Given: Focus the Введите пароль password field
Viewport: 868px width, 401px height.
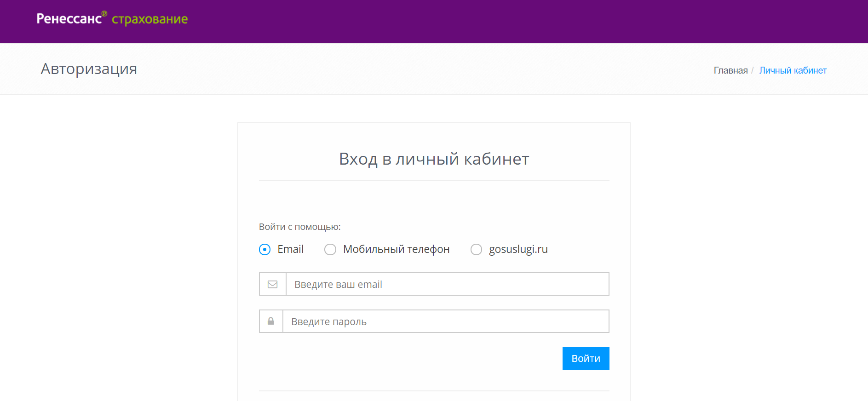Looking at the screenshot, I should (445, 321).
